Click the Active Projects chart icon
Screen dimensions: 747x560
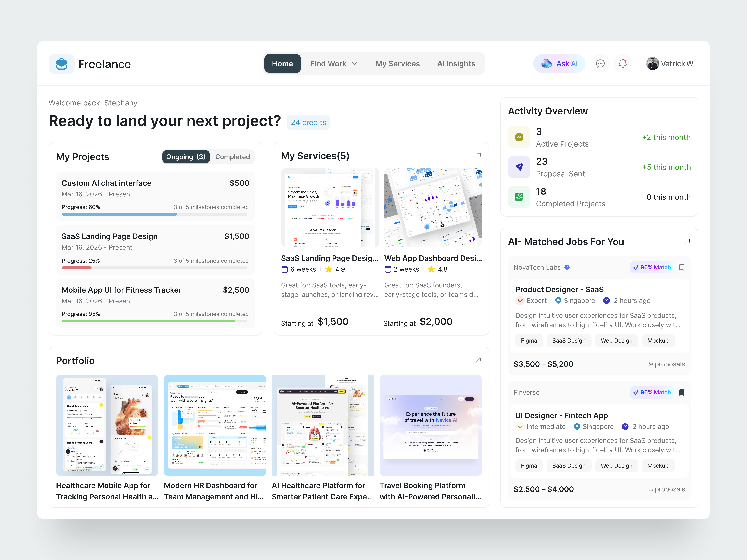[x=519, y=137]
